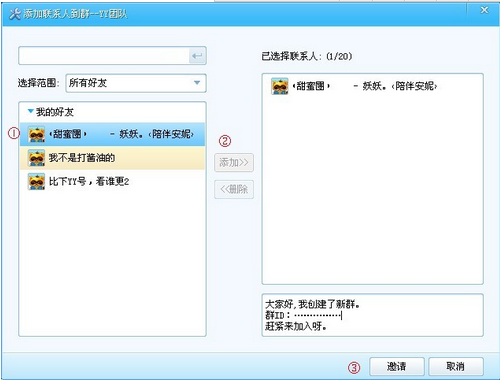Viewport: 500px width, 380px height.
Task: Click avatar in selected contacts panel
Action: coord(279,86)
